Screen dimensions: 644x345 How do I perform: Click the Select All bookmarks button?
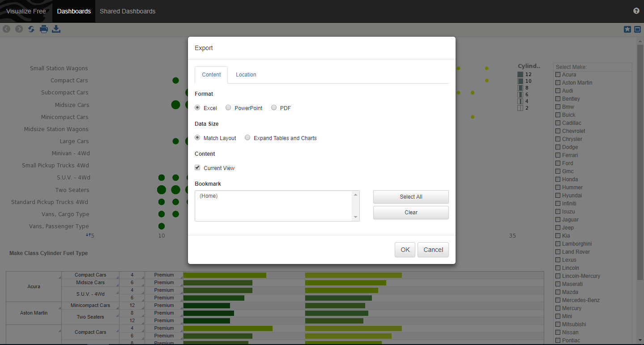pos(411,197)
